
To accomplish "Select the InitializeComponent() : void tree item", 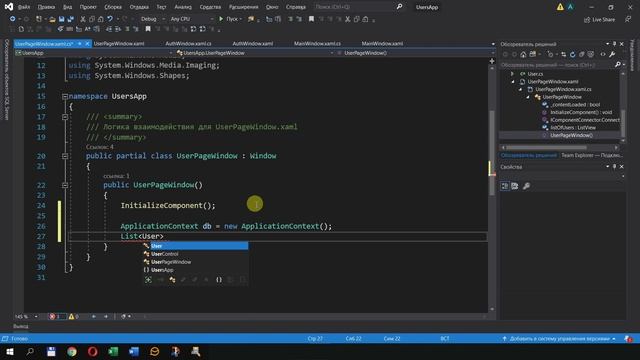I will [581, 112].
